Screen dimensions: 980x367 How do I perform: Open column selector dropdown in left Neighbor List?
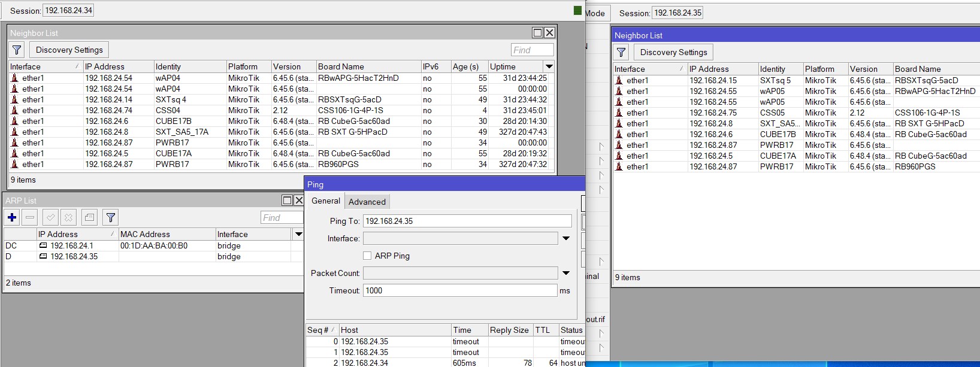point(549,66)
